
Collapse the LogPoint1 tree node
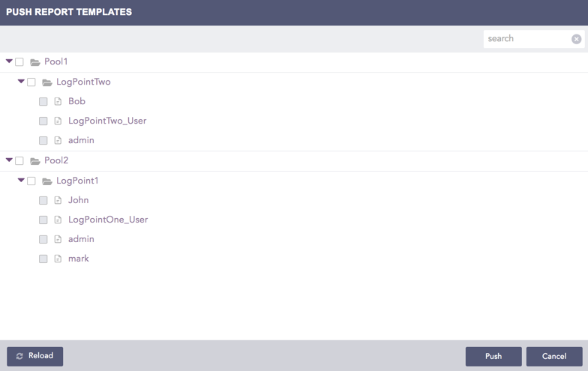21,181
